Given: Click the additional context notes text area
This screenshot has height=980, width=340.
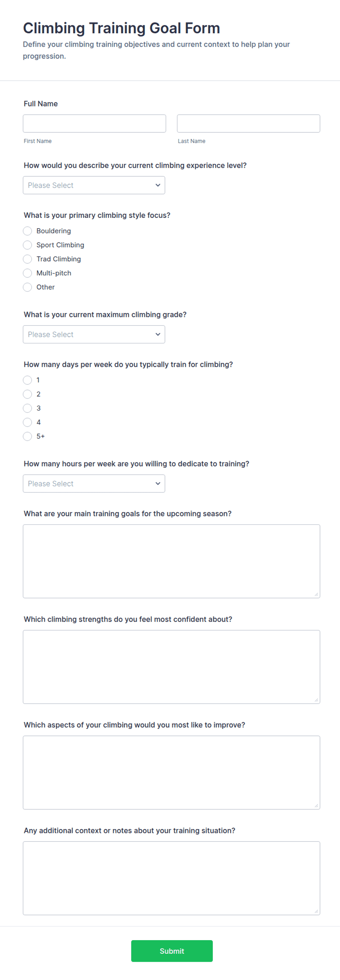Looking at the screenshot, I should click(171, 878).
